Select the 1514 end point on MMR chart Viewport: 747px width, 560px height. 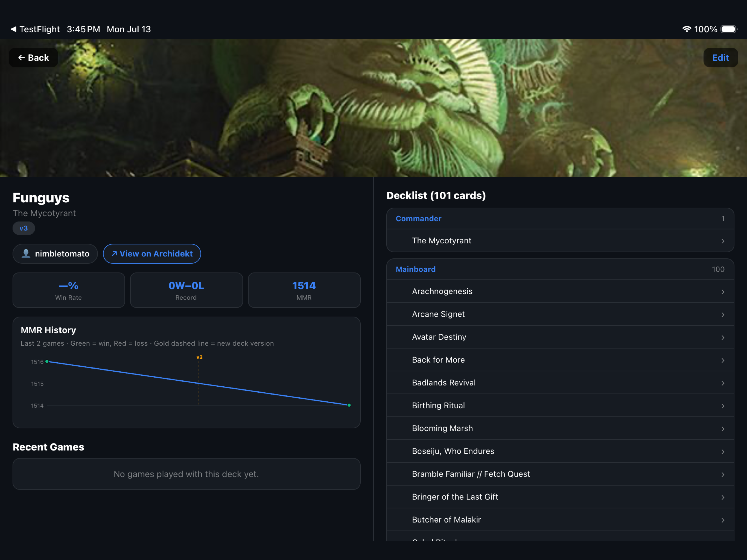349,405
